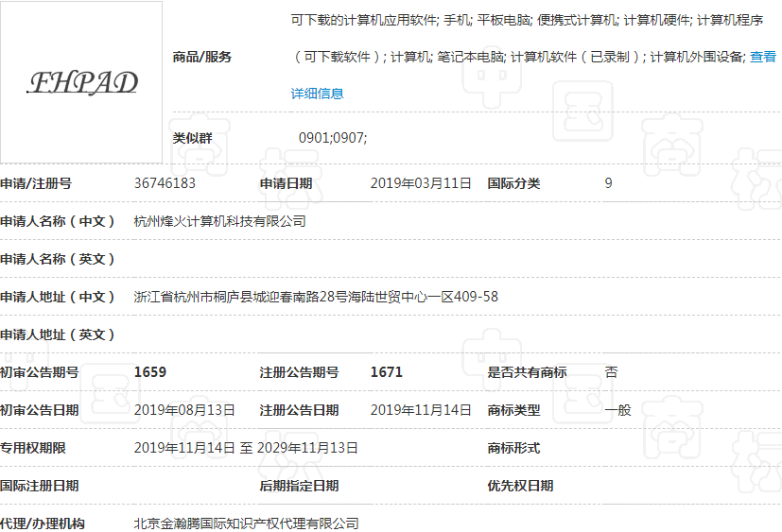Click preliminary announcement issue 1659
The height and width of the screenshot is (532, 782).
[150, 372]
